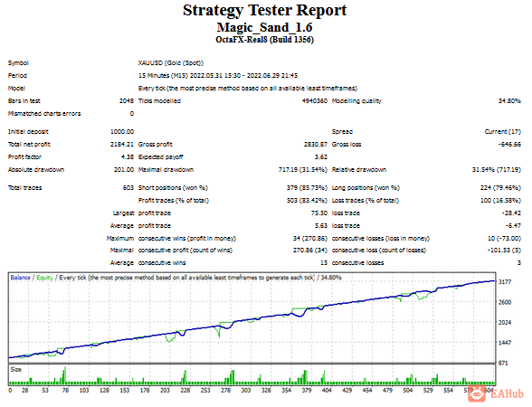Click Gross profit value '2830.87'

pyautogui.click(x=316, y=145)
